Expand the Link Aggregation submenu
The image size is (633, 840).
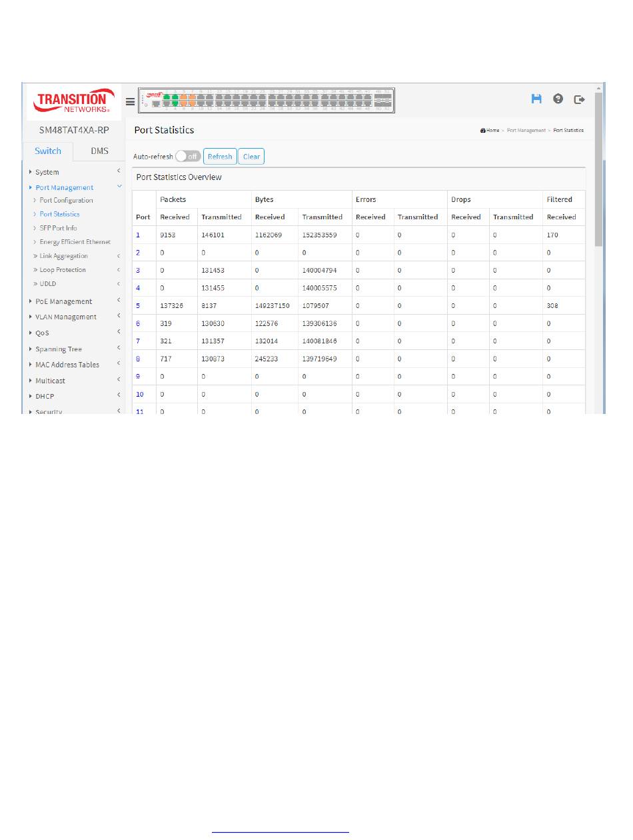(x=63, y=256)
